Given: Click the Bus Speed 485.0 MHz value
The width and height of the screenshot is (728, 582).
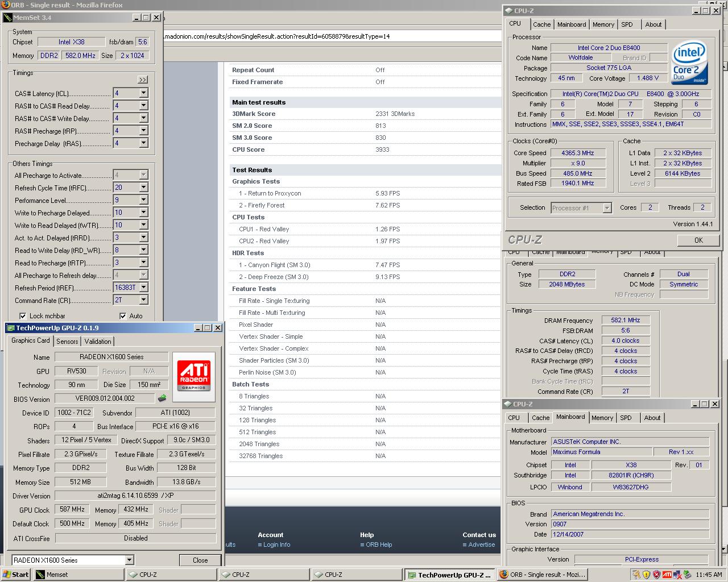Looking at the screenshot, I should click(577, 173).
